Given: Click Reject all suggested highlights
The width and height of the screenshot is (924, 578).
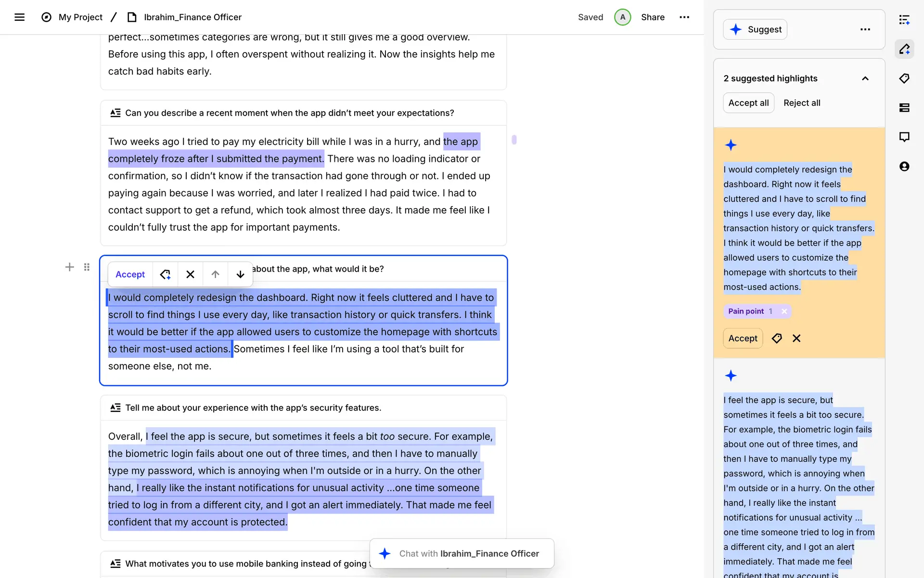Looking at the screenshot, I should tap(801, 103).
